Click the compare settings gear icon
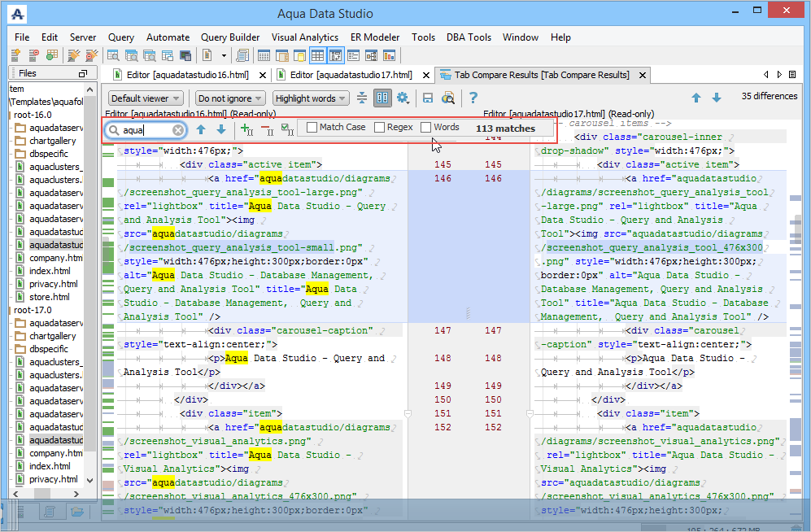 [403, 98]
